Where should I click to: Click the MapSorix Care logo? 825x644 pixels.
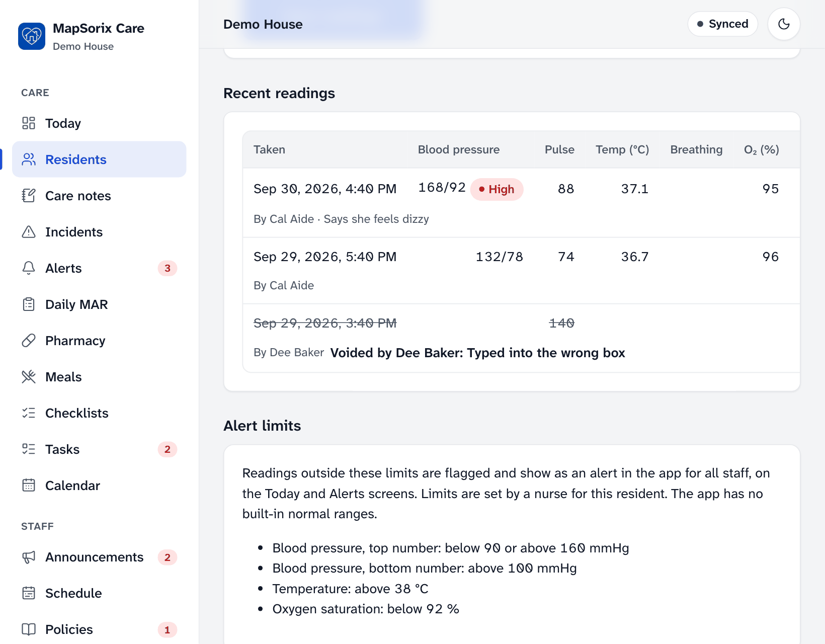pyautogui.click(x=32, y=36)
